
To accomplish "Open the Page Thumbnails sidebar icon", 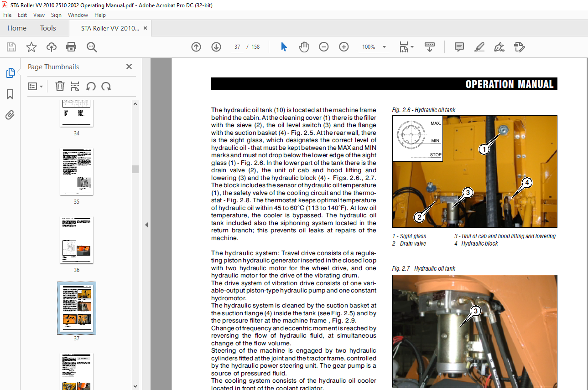I will point(10,73).
